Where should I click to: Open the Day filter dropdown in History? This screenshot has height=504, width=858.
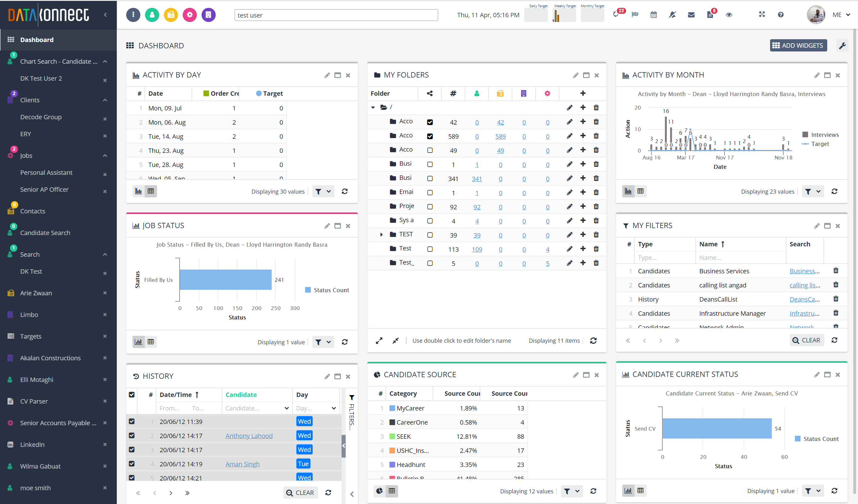click(334, 408)
